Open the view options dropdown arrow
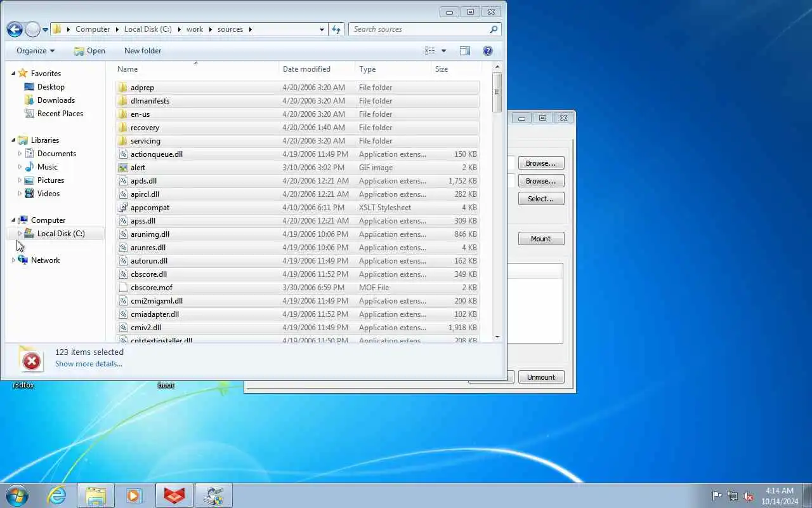Viewport: 812px width, 508px height. pos(443,51)
